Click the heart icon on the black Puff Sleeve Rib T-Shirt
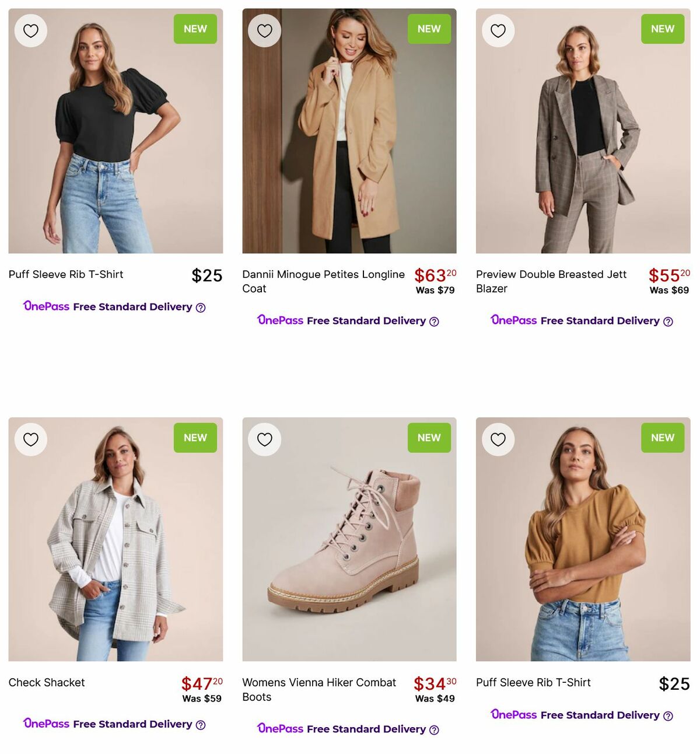 tap(30, 30)
